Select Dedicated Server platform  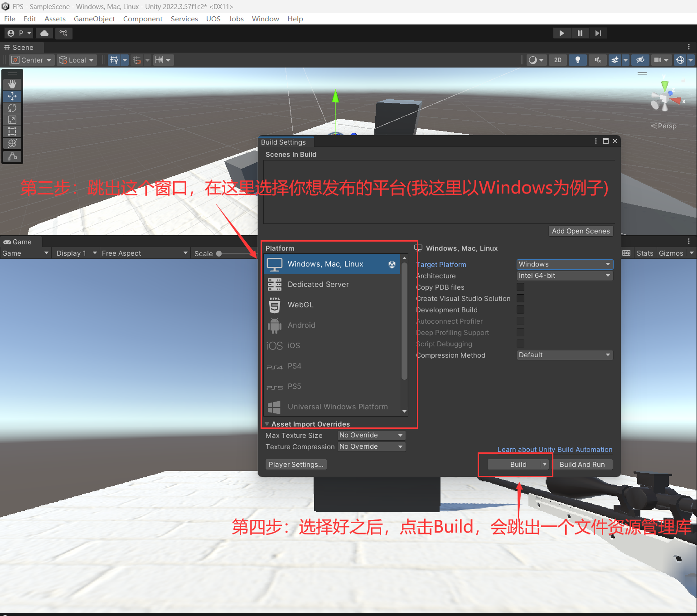332,284
